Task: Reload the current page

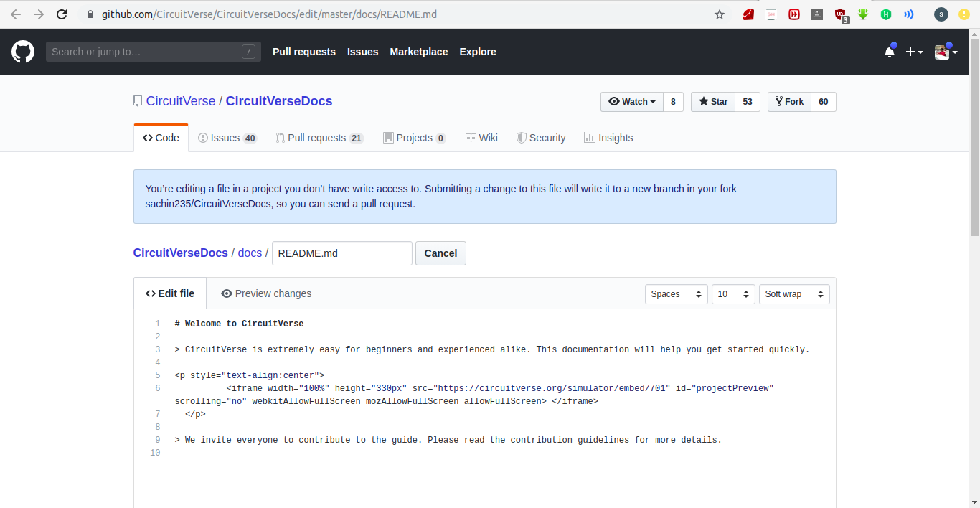Action: click(x=62, y=14)
